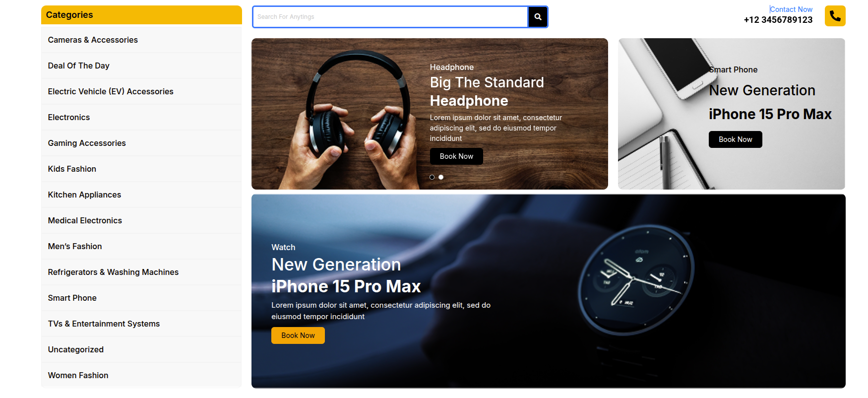Click Book Now on the headphone banner

coord(456,156)
